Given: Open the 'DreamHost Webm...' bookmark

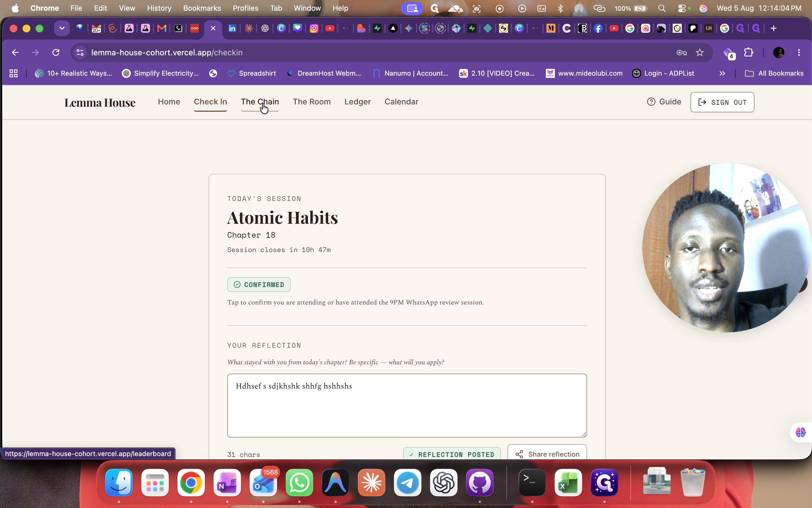Looking at the screenshot, I should click(323, 73).
